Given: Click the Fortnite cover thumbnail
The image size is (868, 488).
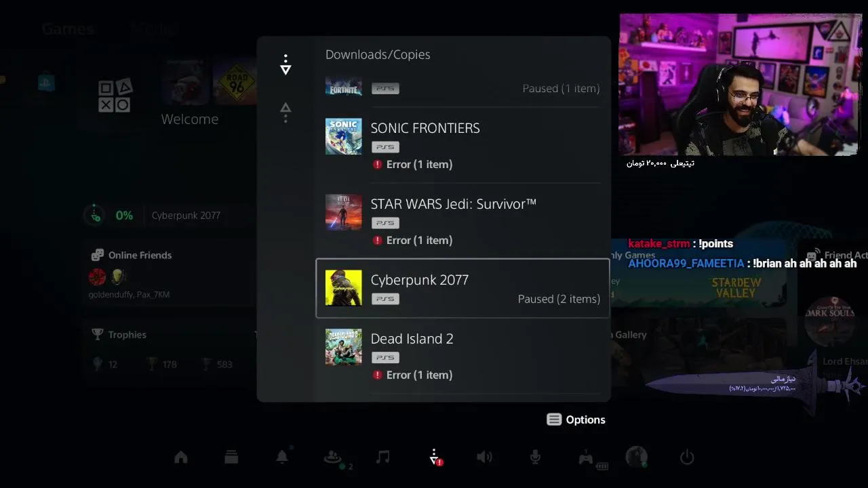Looking at the screenshot, I should 343,87.
